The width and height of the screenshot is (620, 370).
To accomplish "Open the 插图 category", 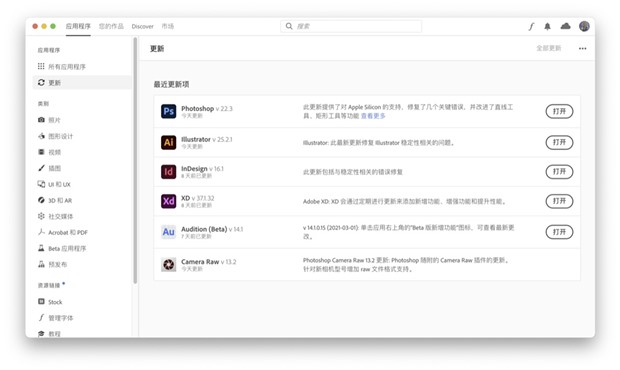I will pos(49,168).
